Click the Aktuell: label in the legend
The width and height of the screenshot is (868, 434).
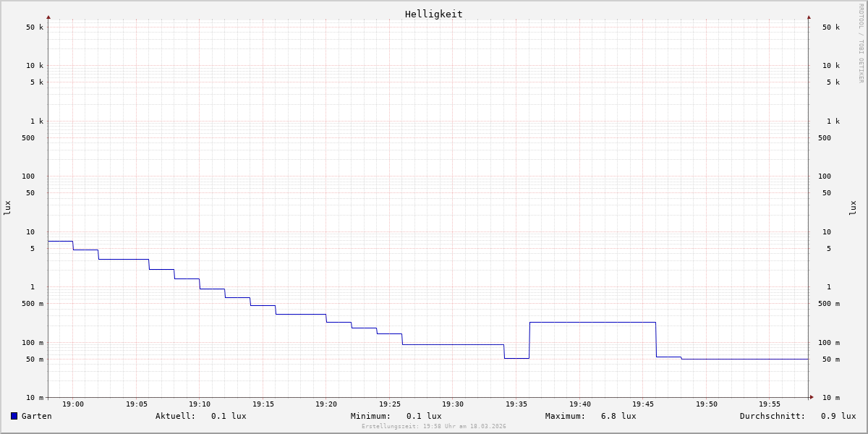pyautogui.click(x=176, y=416)
